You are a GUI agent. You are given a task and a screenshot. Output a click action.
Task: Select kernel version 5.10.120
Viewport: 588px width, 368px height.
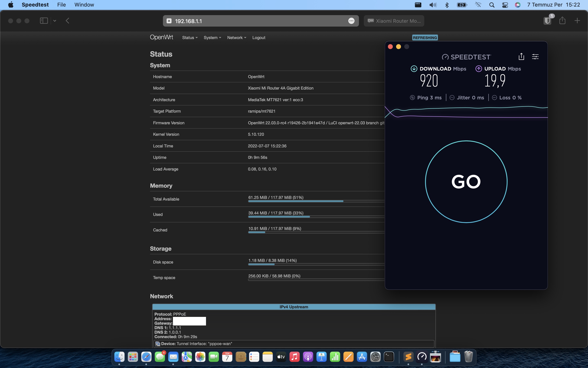point(256,134)
